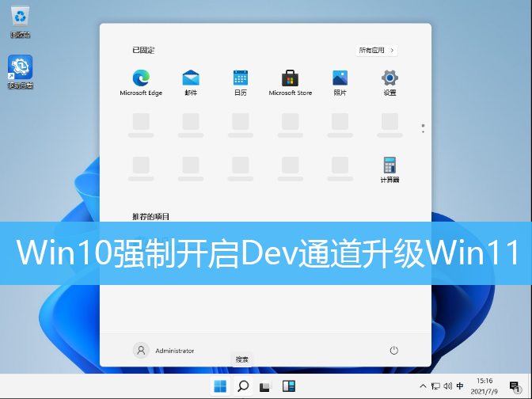Switch input method via 中 indicator
The height and width of the screenshot is (399, 532).
pos(460,386)
